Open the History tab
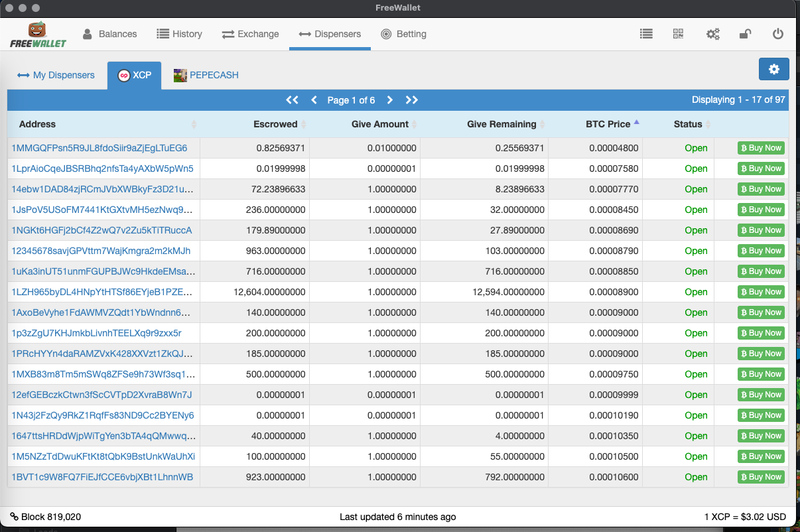The image size is (800, 532). click(179, 34)
